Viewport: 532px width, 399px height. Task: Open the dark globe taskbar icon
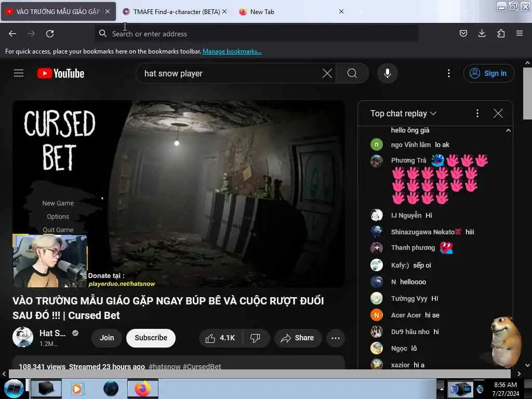[111, 389]
